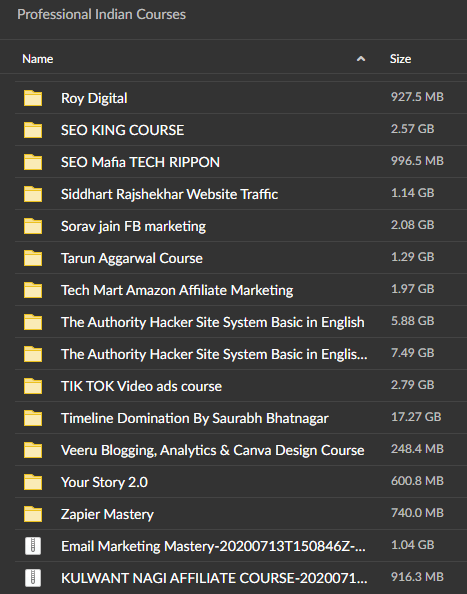Screen dimensions: 467x594
Task: Click the 17.27 GB size value
Action: [x=416, y=417]
